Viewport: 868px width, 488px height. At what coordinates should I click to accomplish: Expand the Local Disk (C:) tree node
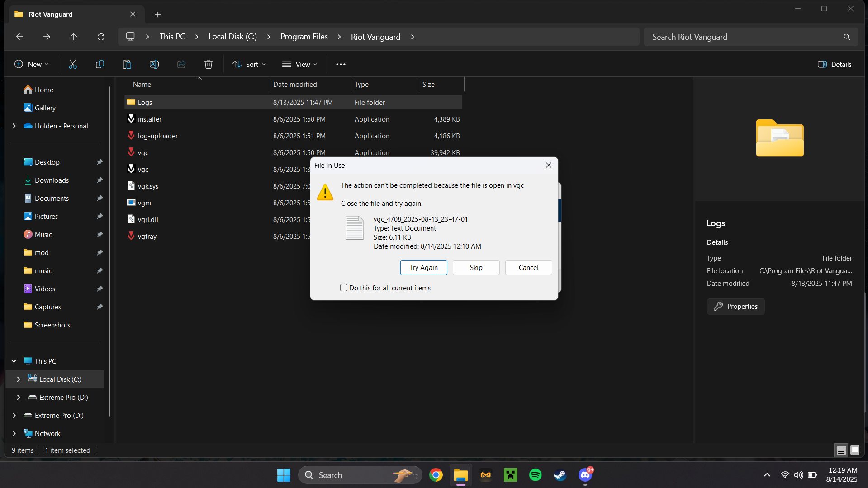click(x=19, y=379)
